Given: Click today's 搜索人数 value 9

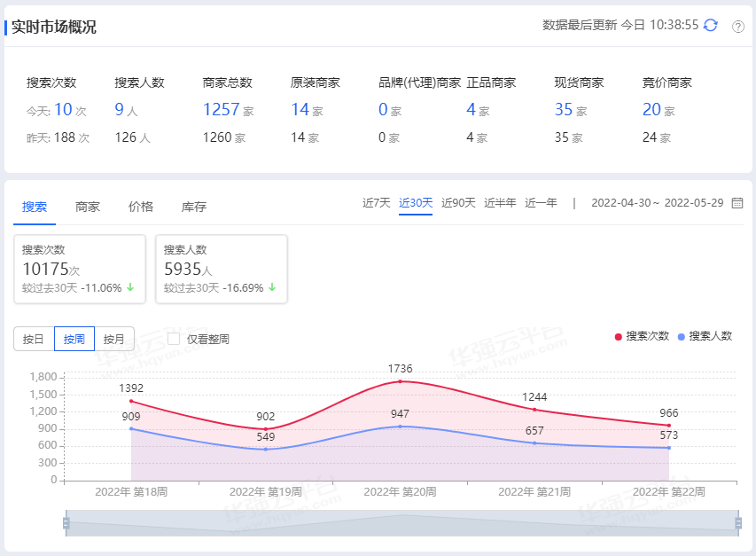Looking at the screenshot, I should [119, 109].
